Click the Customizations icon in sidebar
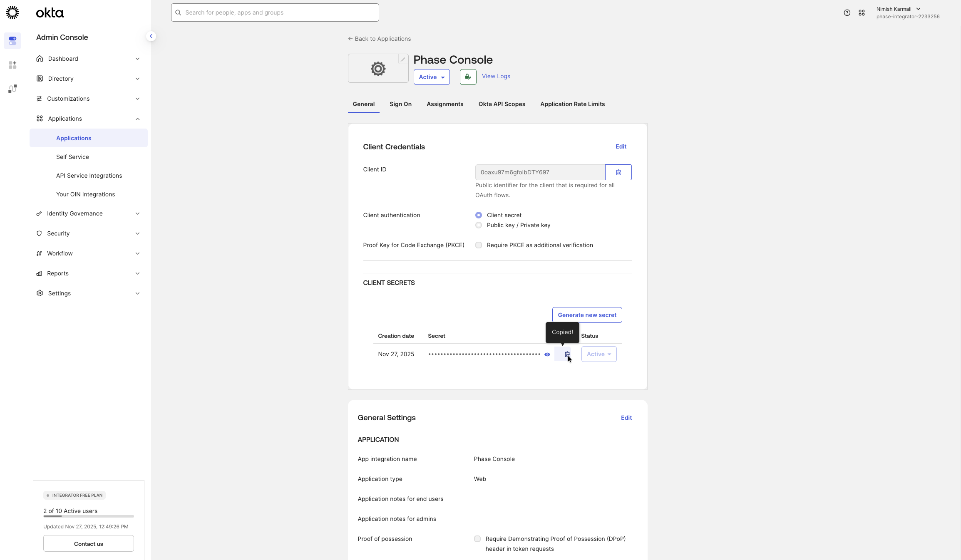Screen dimensions: 961x560 pos(39,99)
